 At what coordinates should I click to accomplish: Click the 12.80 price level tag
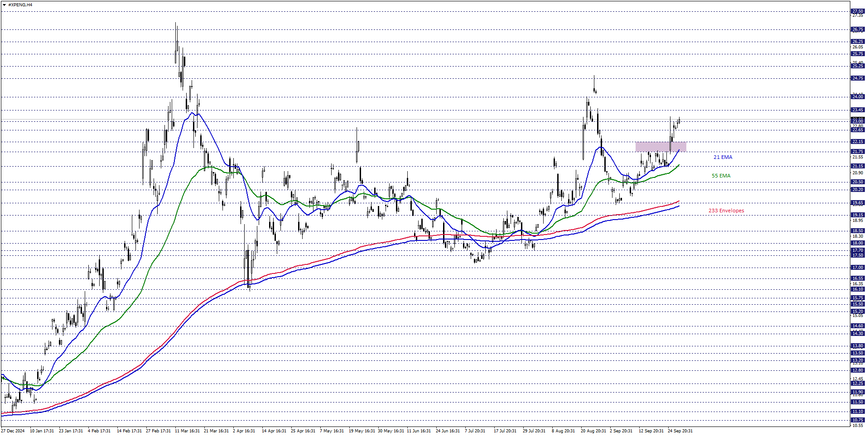[858, 370]
